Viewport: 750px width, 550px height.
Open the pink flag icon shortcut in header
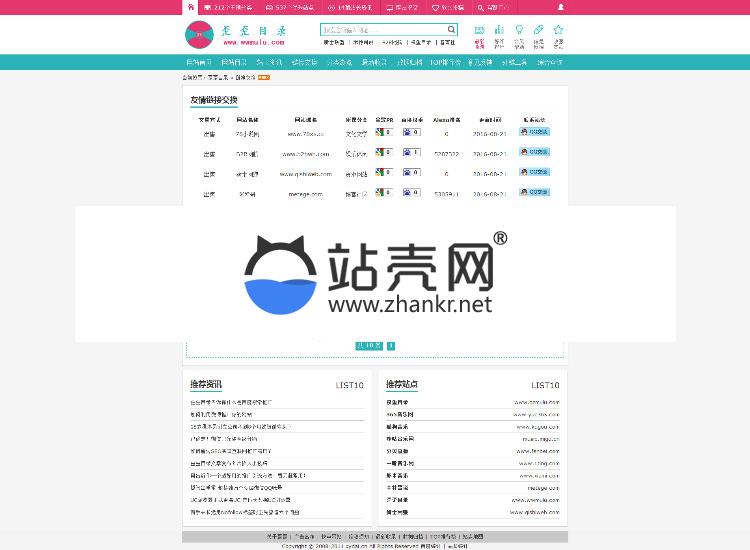coord(479,30)
